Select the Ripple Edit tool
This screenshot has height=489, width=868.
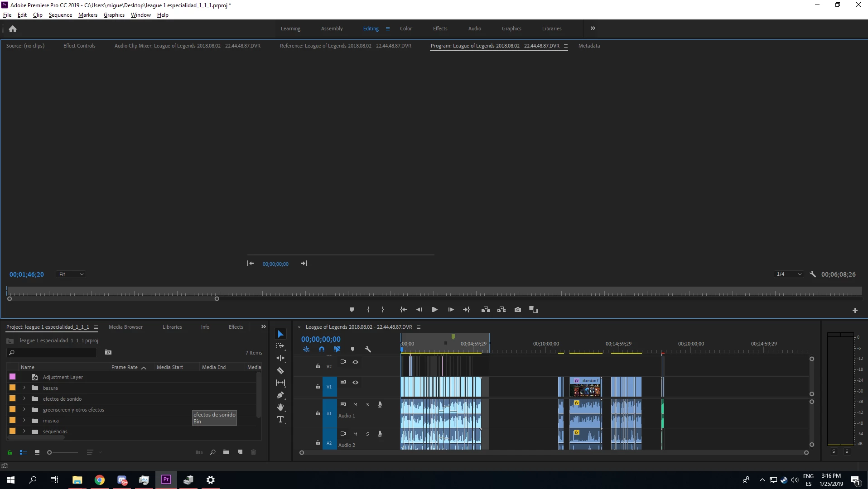280,358
